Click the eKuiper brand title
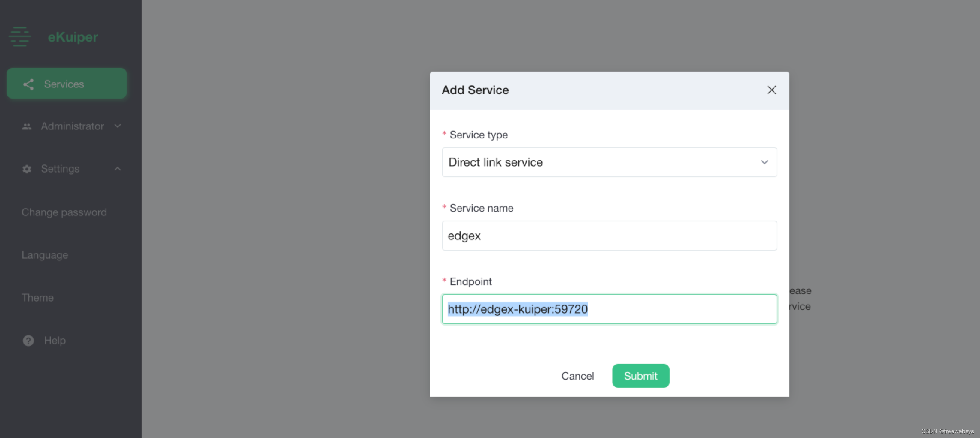 tap(73, 37)
